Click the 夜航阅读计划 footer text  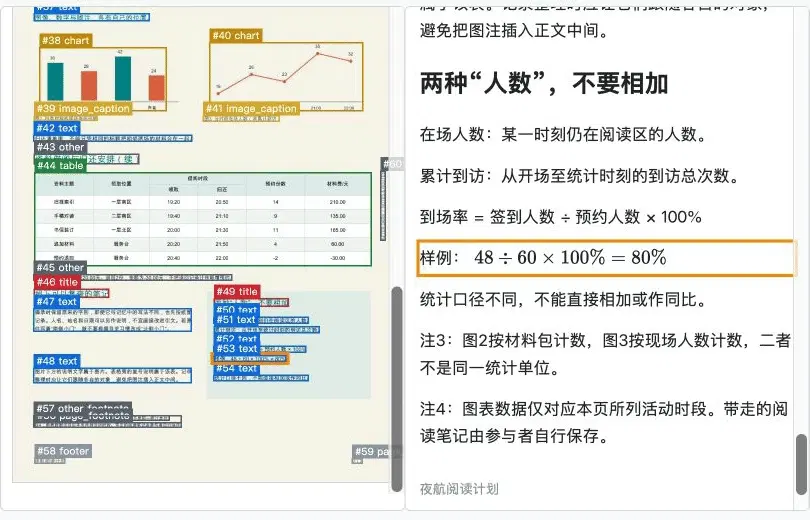tap(459, 489)
